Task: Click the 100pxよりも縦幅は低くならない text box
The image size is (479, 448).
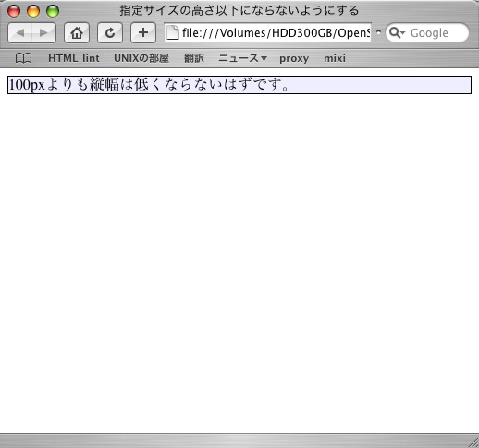Action: point(239,85)
